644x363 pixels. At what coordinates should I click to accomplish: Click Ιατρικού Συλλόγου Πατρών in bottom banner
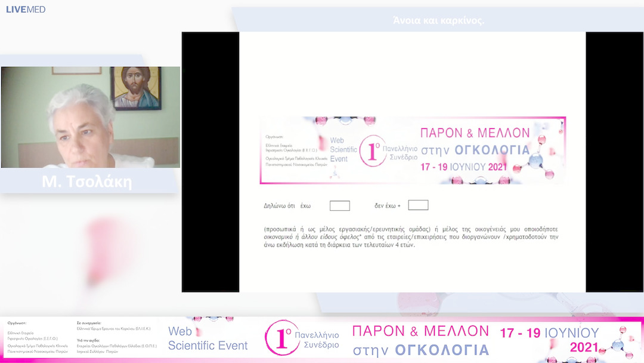97,352
